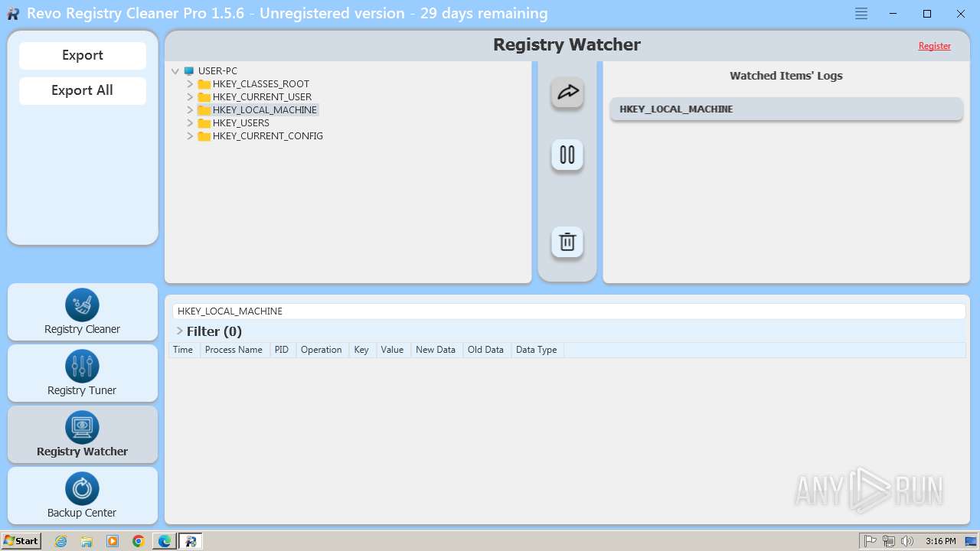Click the HKEY_USERS folder icon

[204, 123]
